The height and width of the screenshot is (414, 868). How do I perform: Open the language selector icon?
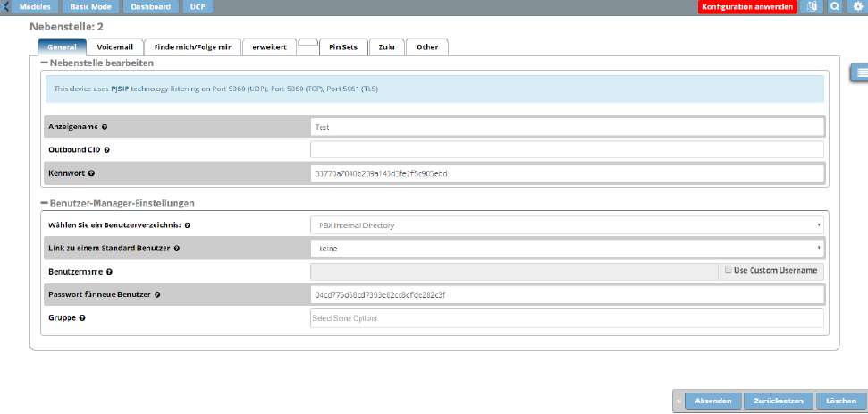point(812,6)
